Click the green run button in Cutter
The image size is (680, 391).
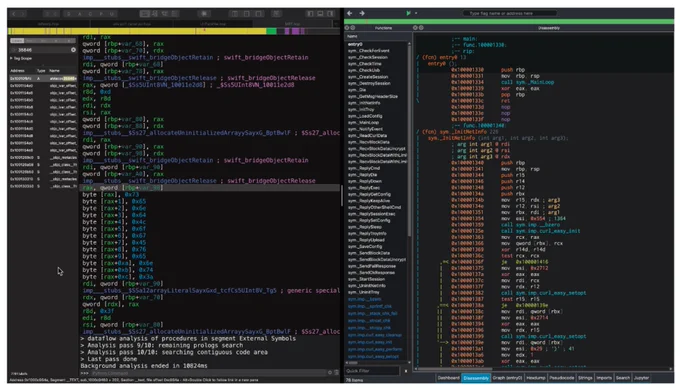[x=408, y=13]
